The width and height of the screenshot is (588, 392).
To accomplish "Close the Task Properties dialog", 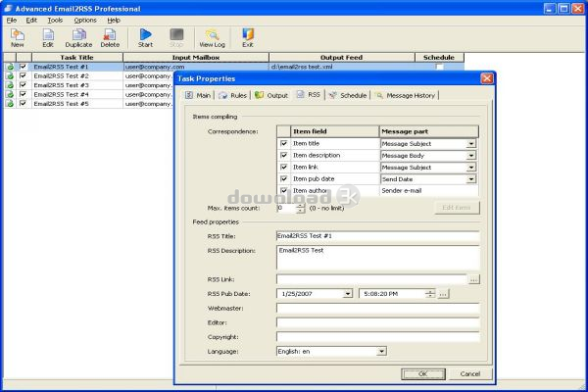I will click(487, 78).
